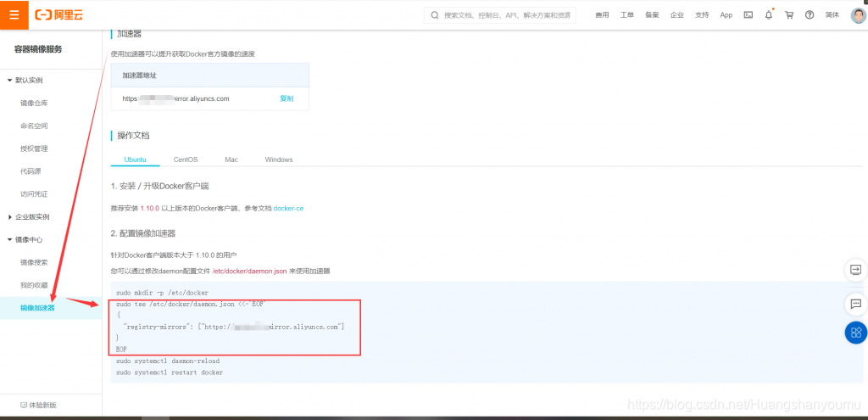868x420 pixels.
Task: Click the /etc/docker/daemon.json path text
Action: [250, 271]
